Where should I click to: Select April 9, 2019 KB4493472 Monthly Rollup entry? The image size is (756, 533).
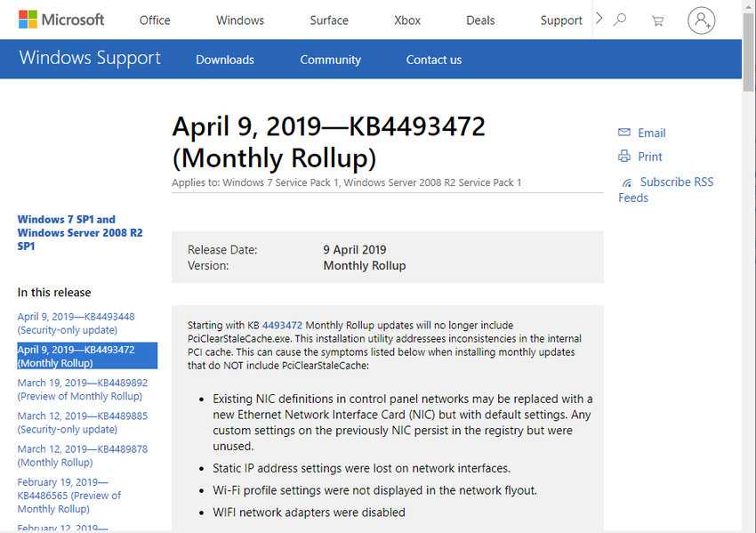pyautogui.click(x=87, y=356)
